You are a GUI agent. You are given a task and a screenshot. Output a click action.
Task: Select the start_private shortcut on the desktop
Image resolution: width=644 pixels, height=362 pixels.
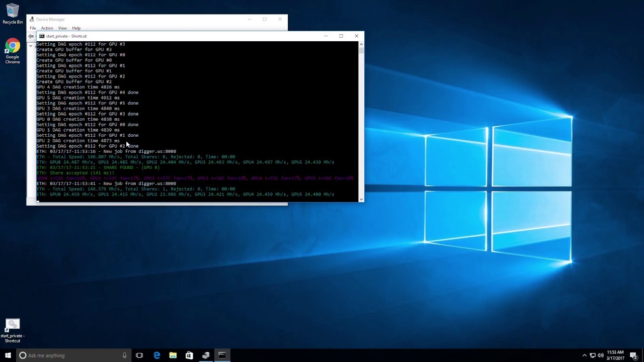13,330
